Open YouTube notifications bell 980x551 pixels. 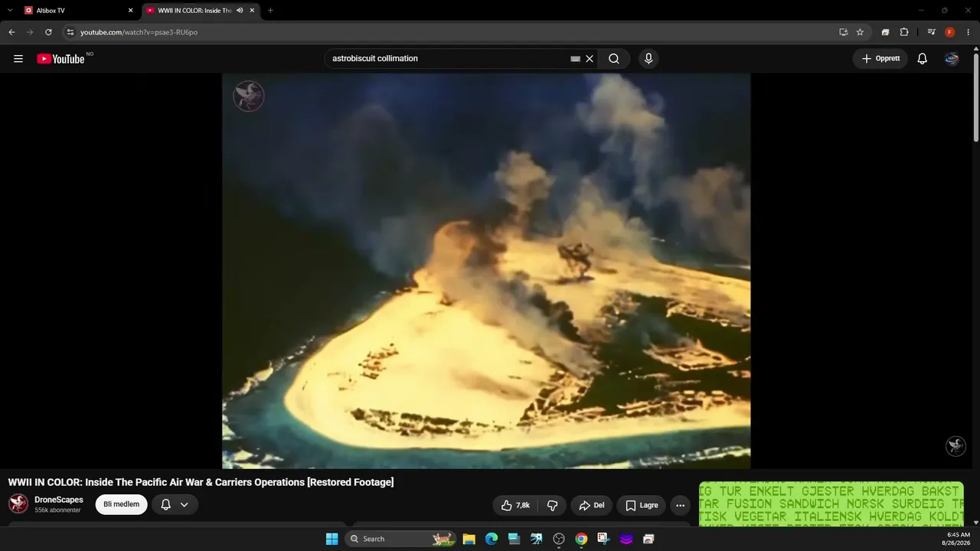[x=923, y=59]
